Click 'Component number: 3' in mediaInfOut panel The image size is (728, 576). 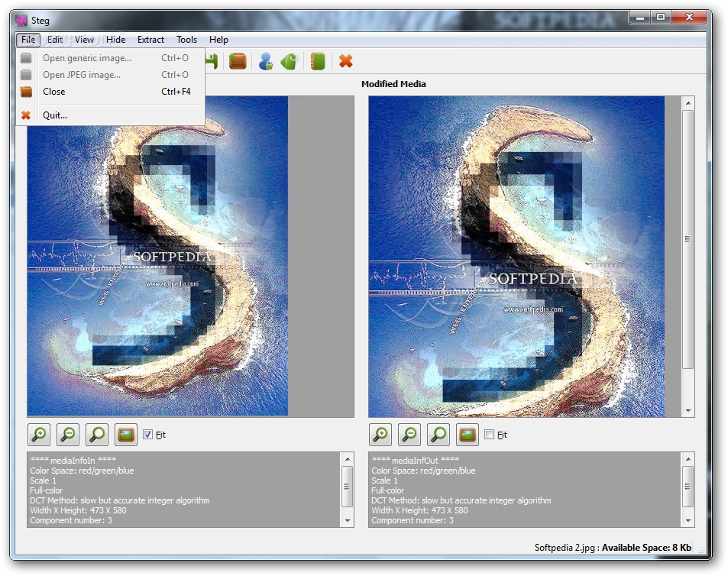[413, 520]
